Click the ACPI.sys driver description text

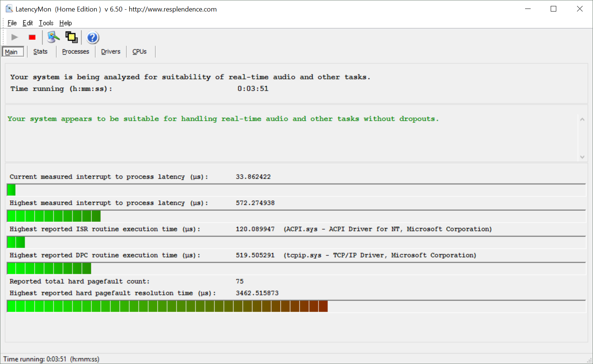(388, 229)
